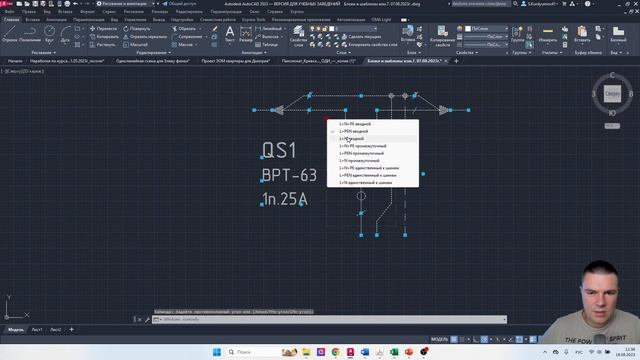
Task: Click the Копировать copy tool
Action: [104, 36]
